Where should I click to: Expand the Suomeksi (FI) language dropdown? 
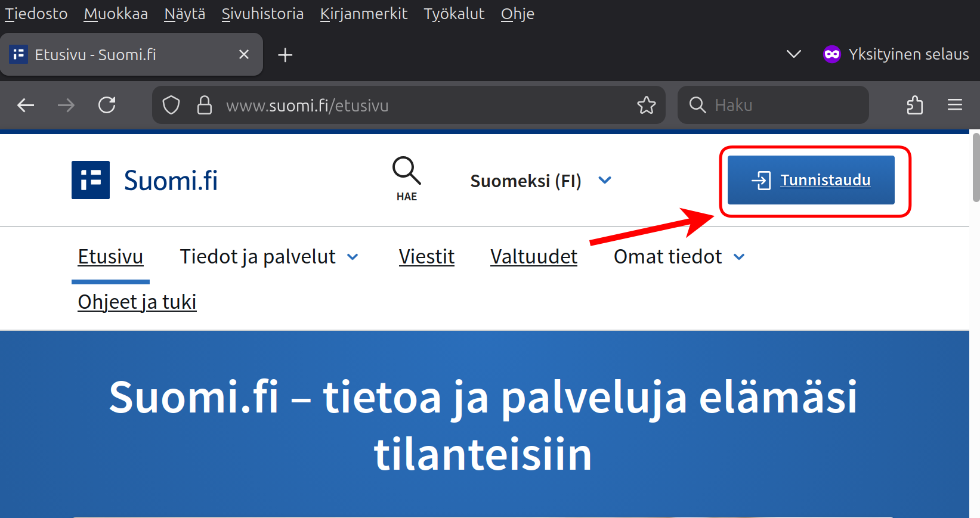540,181
